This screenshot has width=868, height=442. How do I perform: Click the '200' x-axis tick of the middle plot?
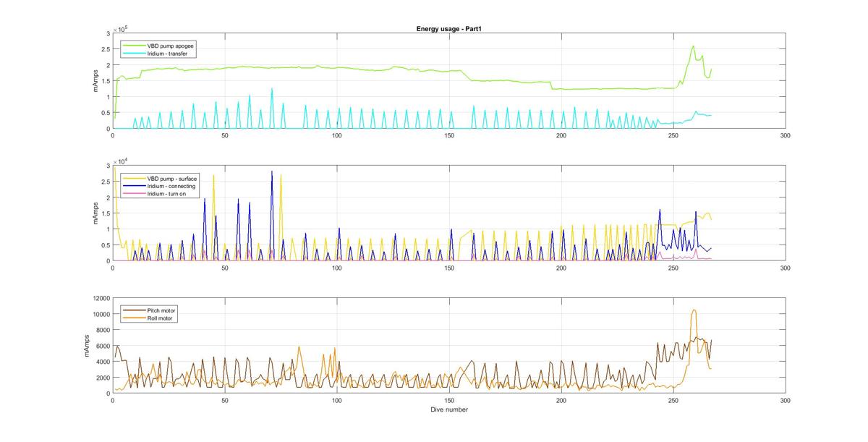pos(561,268)
